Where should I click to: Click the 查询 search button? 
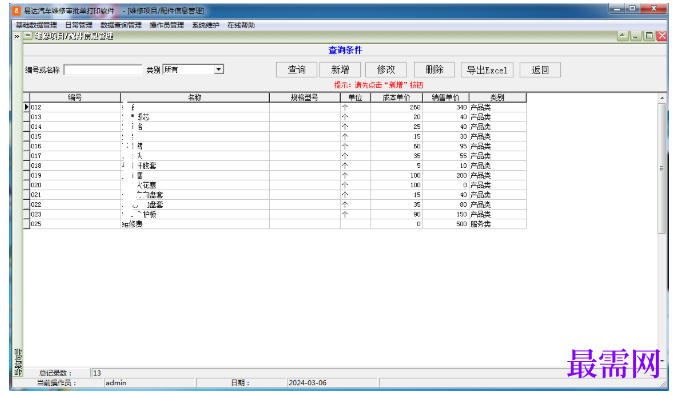(x=297, y=70)
